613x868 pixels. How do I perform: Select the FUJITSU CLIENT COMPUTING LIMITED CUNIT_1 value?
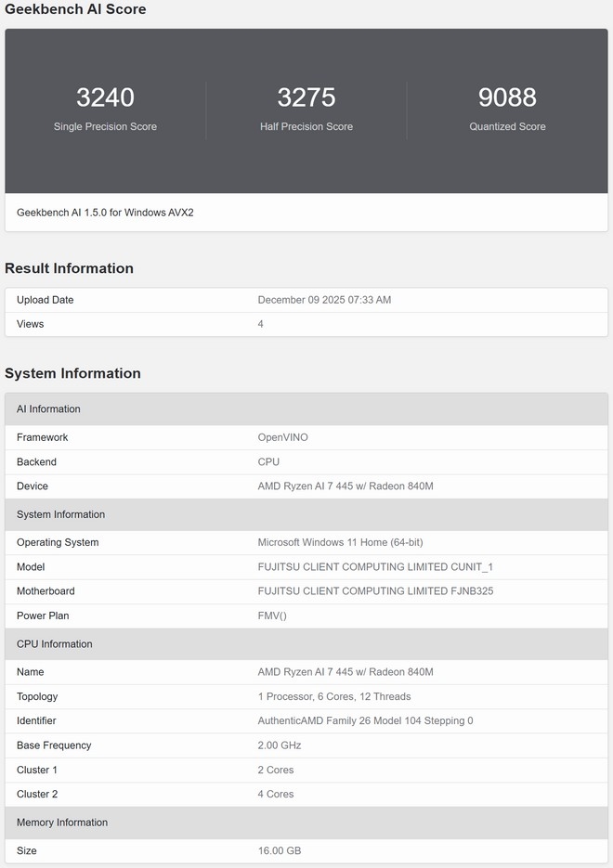click(375, 567)
